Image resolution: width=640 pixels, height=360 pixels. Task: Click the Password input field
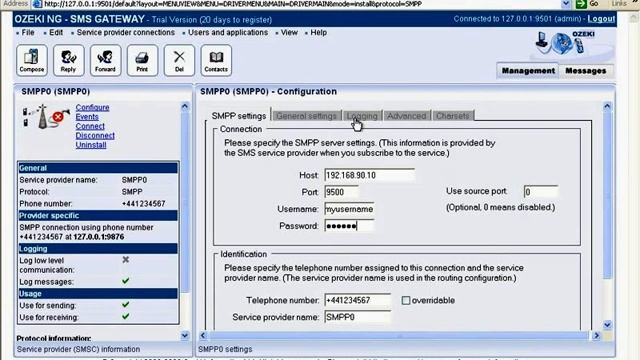point(349,226)
